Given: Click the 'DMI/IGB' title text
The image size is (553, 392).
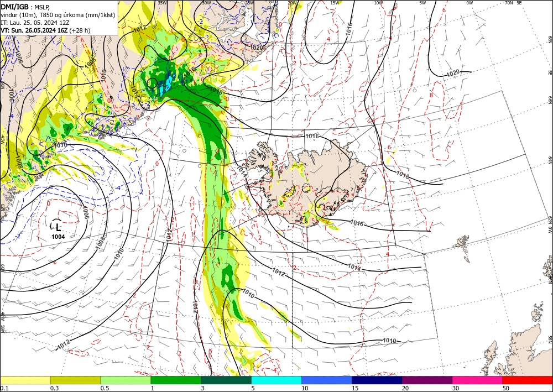Looking at the screenshot, I should pos(16,6).
